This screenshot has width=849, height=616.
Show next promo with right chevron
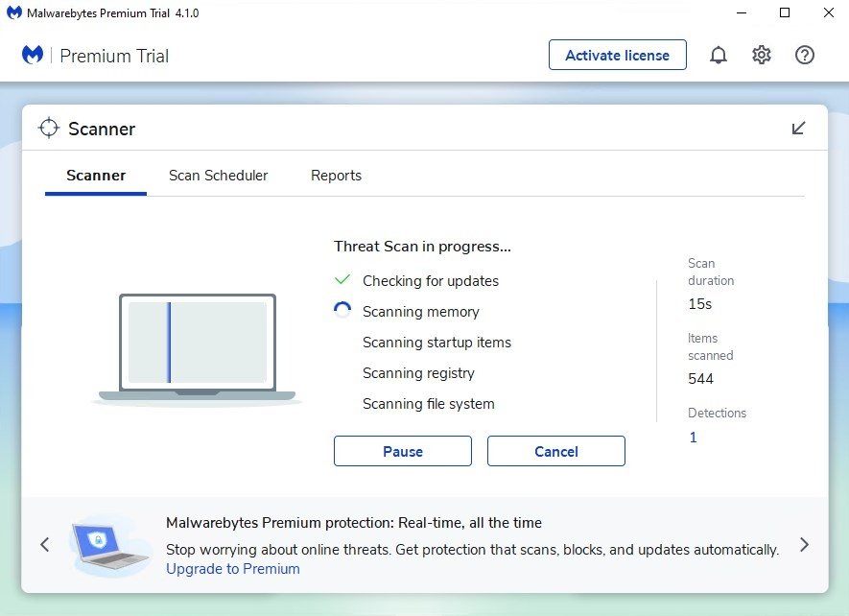click(804, 545)
